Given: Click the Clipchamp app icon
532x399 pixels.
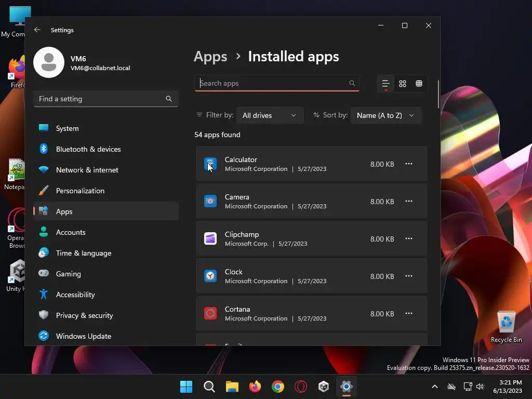Looking at the screenshot, I should pos(210,238).
